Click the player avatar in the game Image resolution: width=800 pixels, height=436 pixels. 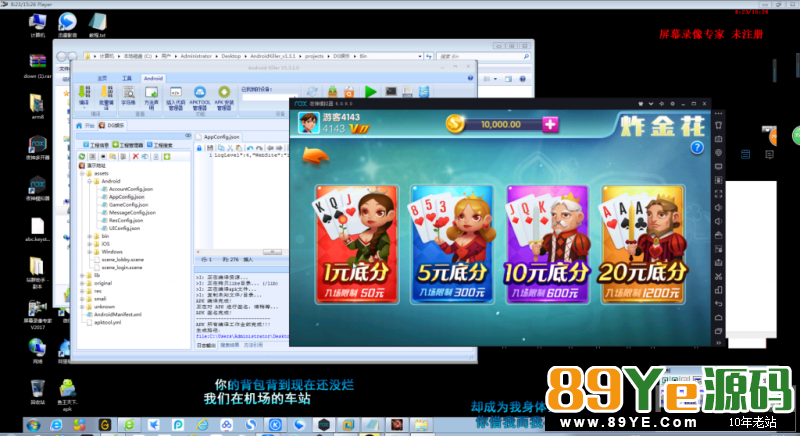pyautogui.click(x=308, y=123)
